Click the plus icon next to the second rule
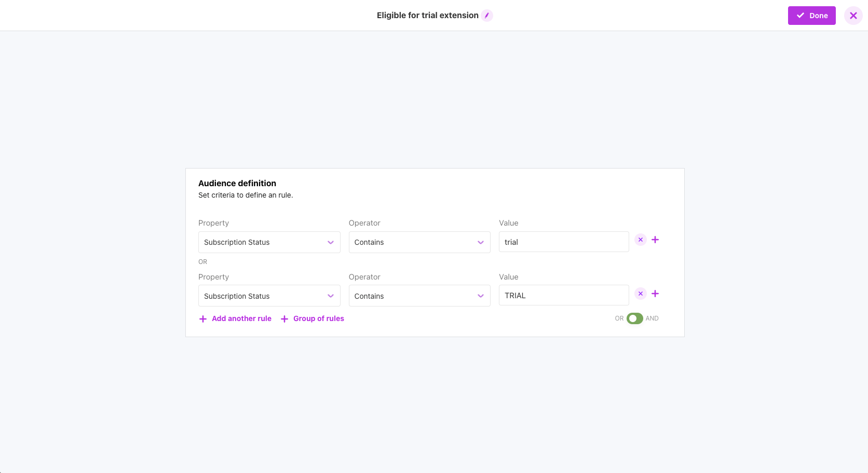This screenshot has height=473, width=868. [655, 294]
